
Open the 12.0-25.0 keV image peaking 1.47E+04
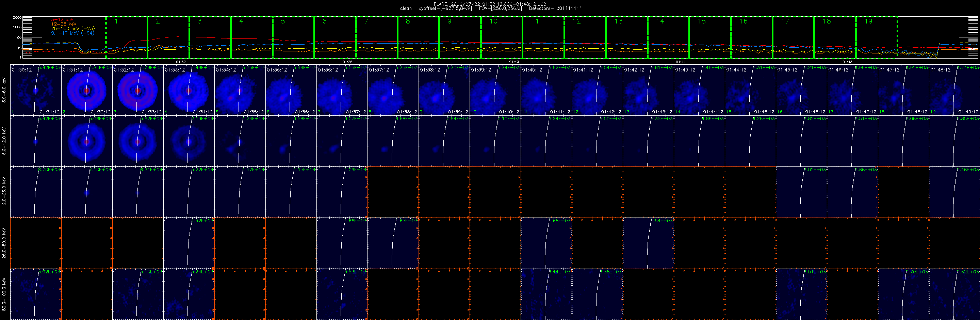click(x=240, y=192)
